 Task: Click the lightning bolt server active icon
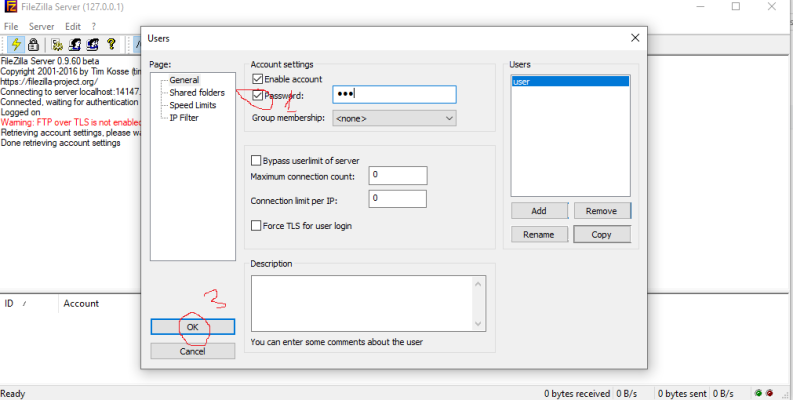pyautogui.click(x=16, y=45)
